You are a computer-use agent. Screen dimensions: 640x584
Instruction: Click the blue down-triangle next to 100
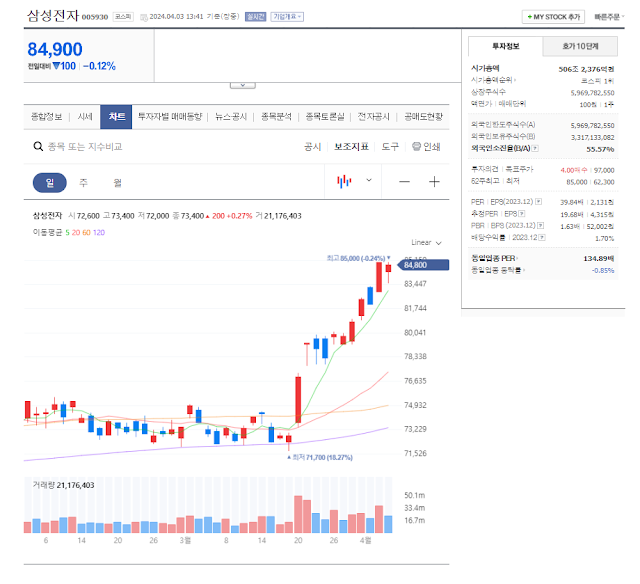pyautogui.click(x=56, y=66)
